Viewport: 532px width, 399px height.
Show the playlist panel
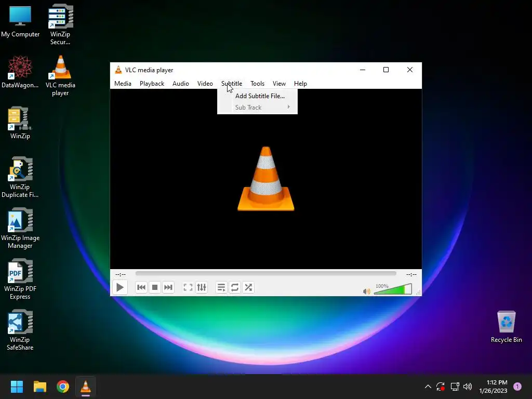pos(221,287)
